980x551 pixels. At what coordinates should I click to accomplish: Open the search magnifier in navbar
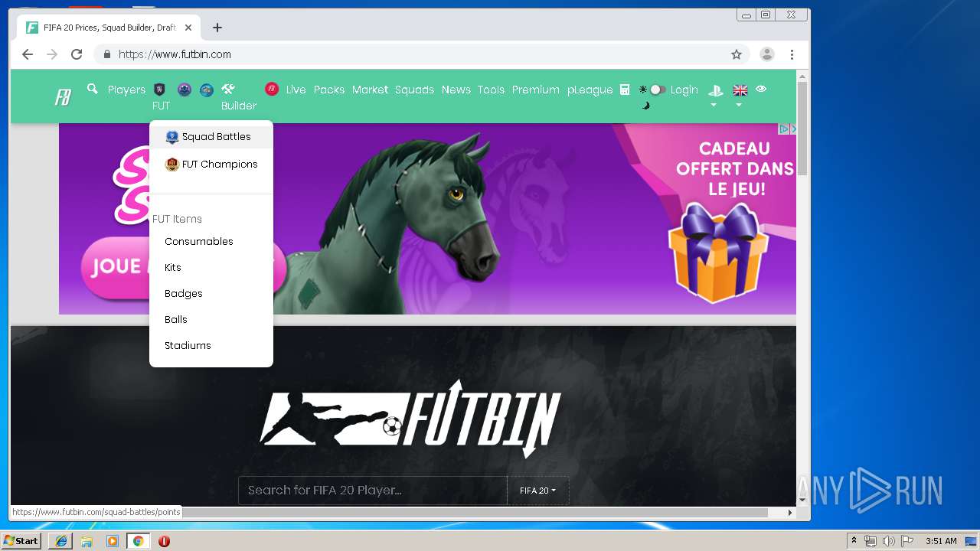93,89
